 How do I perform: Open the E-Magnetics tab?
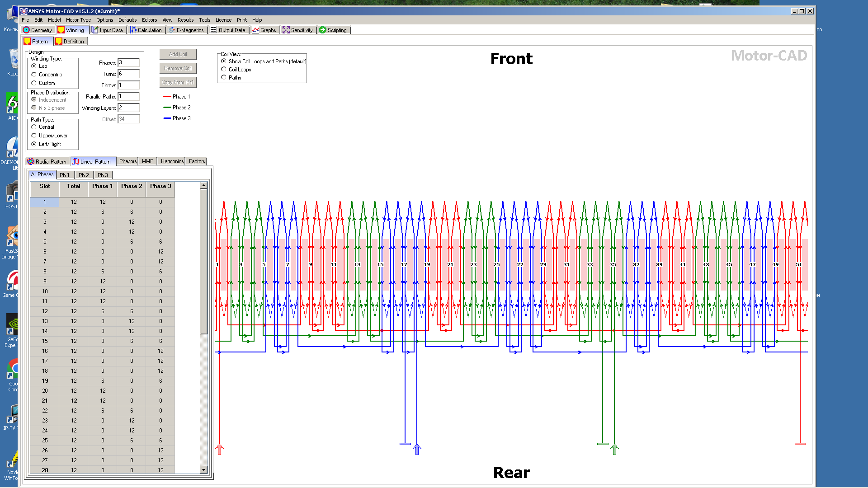[x=186, y=30]
